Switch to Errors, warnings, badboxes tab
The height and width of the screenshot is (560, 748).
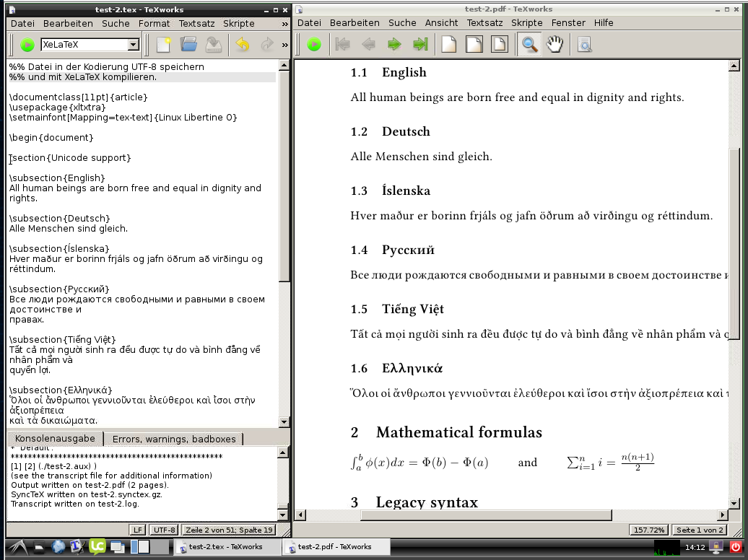174,439
